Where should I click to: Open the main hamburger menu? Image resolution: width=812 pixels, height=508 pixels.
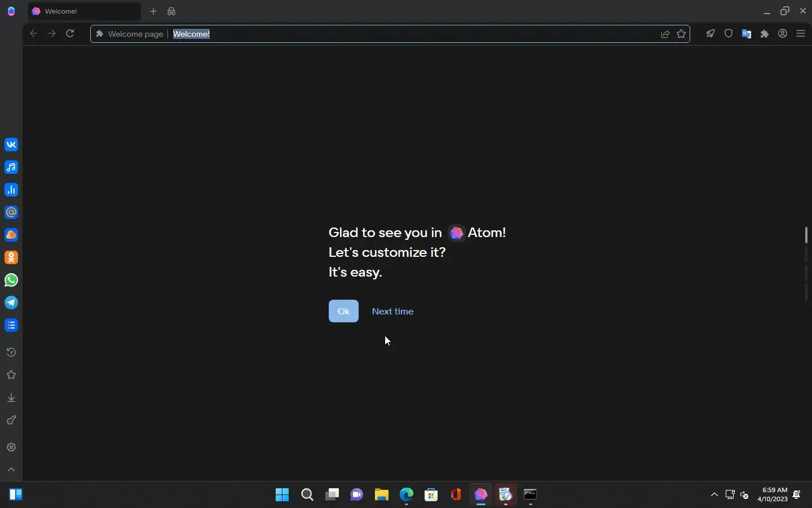[801, 34]
